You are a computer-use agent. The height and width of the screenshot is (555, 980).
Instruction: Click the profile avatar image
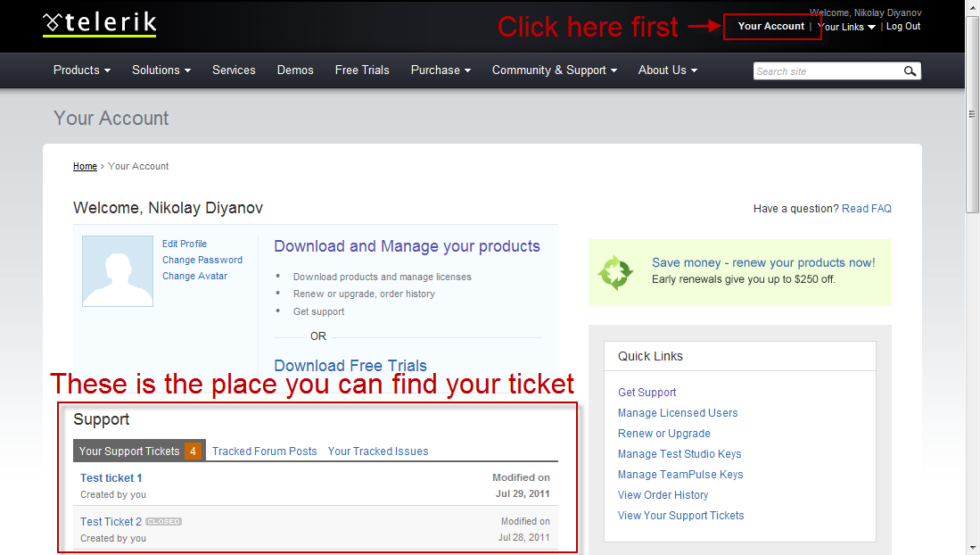click(118, 271)
